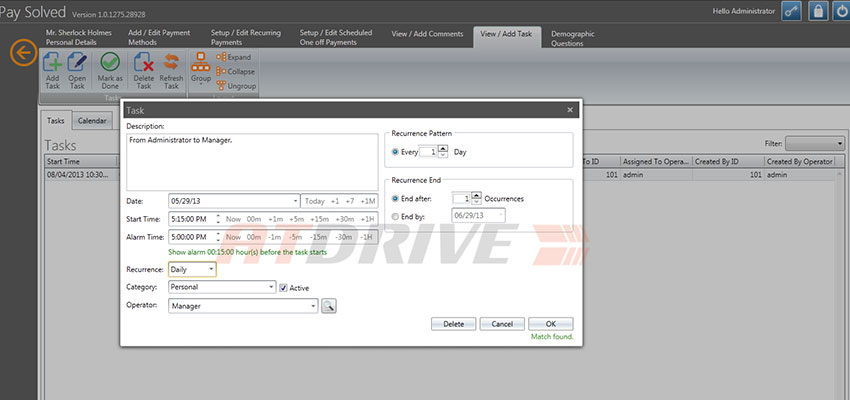Add one day with +1 button
Image resolution: width=850 pixels, height=400 pixels.
pyautogui.click(x=334, y=201)
